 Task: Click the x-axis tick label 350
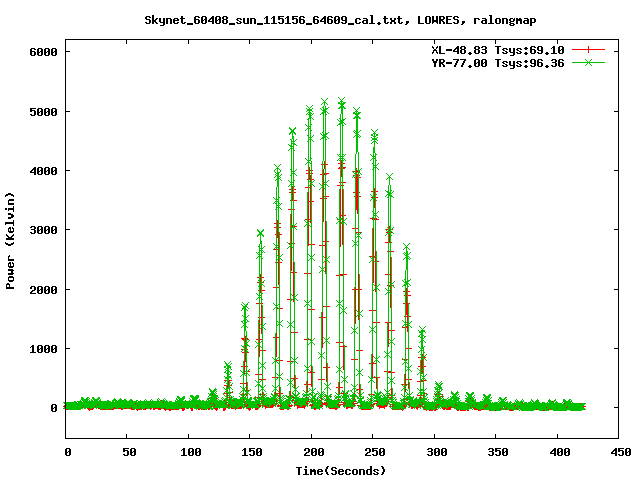[x=498, y=452]
